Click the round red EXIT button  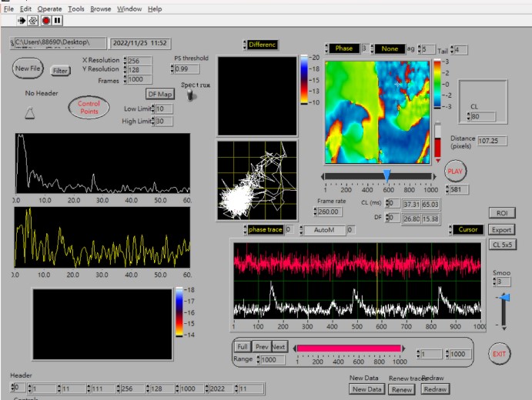(x=499, y=354)
